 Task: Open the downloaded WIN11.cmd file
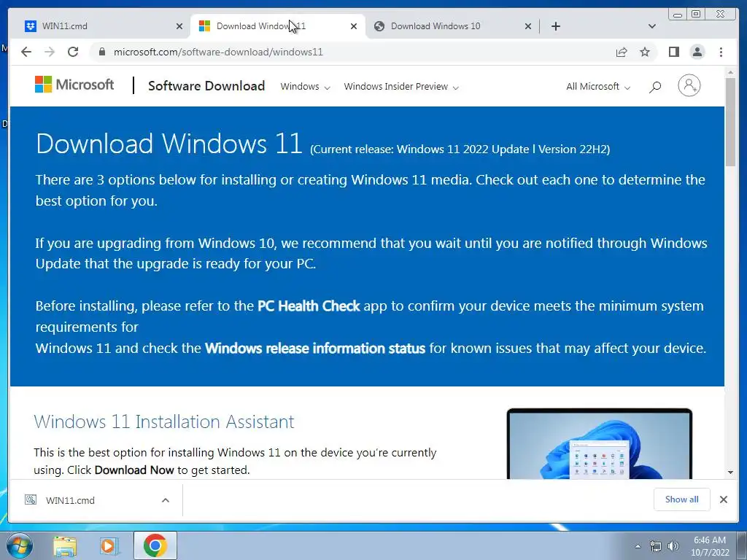point(70,500)
